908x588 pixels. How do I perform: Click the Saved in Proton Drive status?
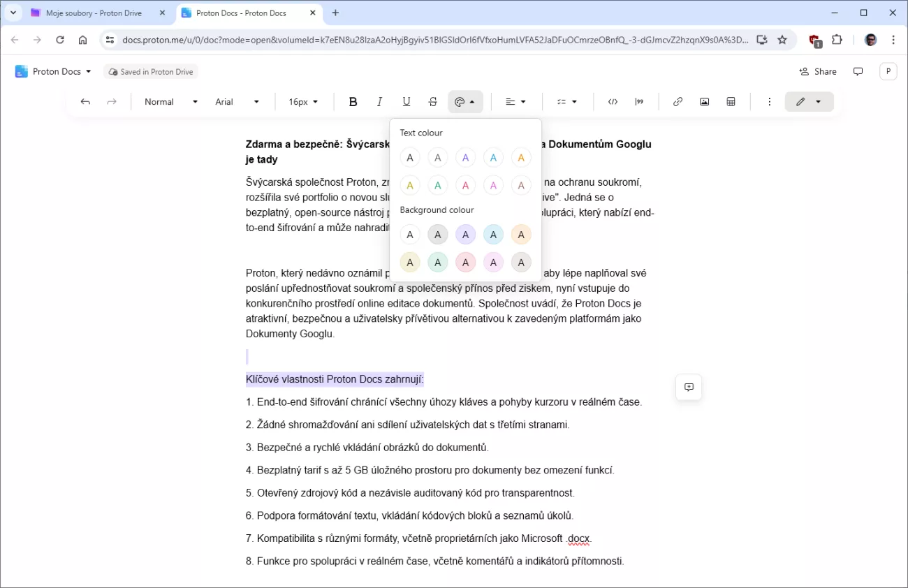151,72
